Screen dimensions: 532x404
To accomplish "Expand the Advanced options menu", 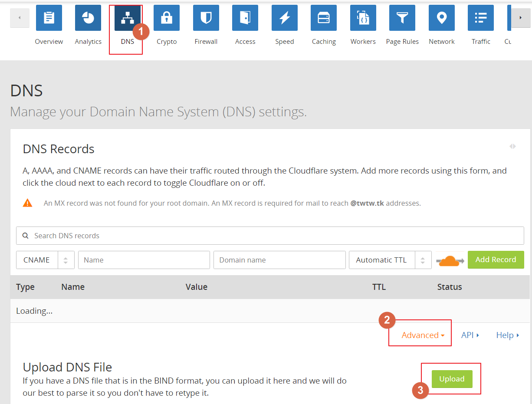I will (x=423, y=335).
